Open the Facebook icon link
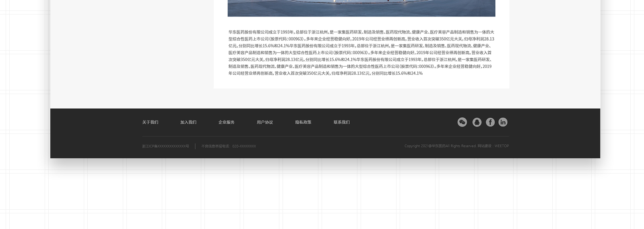The image size is (644, 229). (490, 122)
